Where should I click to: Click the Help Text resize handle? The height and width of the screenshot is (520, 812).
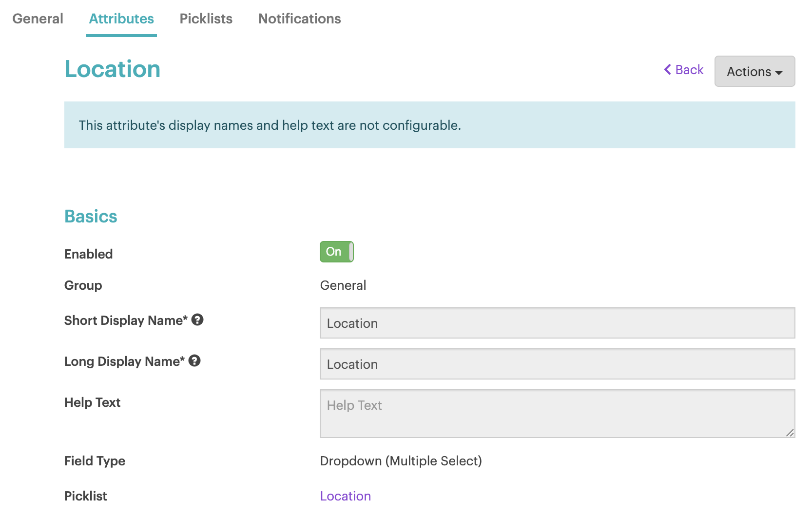click(x=790, y=433)
